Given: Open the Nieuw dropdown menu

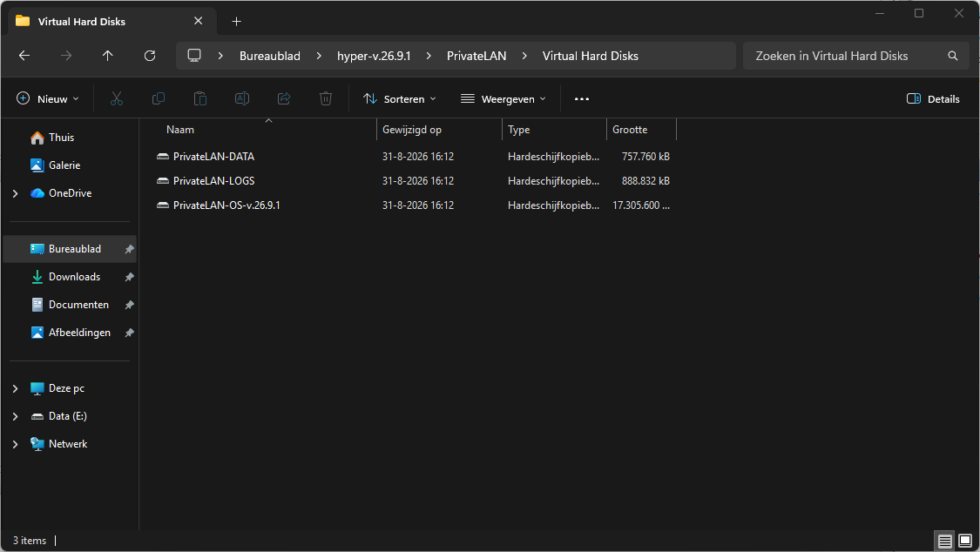Looking at the screenshot, I should click(x=48, y=98).
